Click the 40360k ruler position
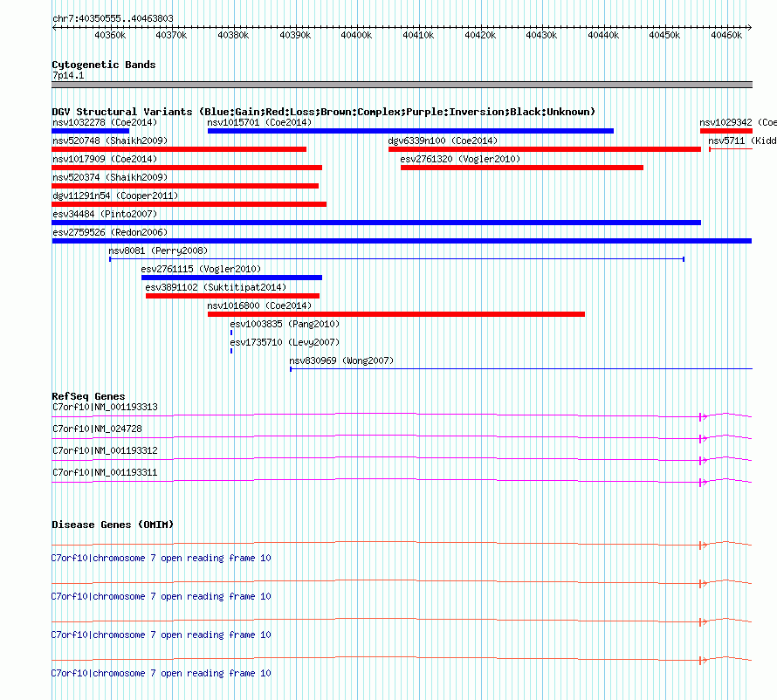 click(x=110, y=35)
